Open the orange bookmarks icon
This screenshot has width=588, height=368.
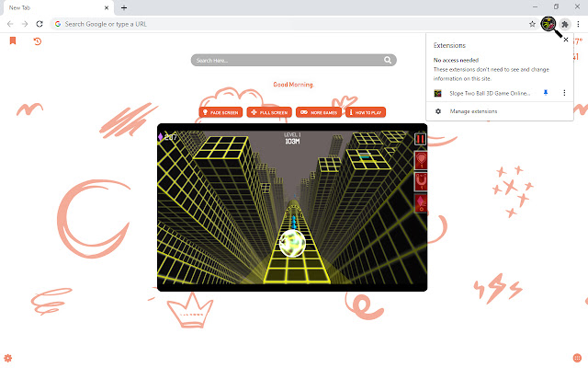[13, 41]
